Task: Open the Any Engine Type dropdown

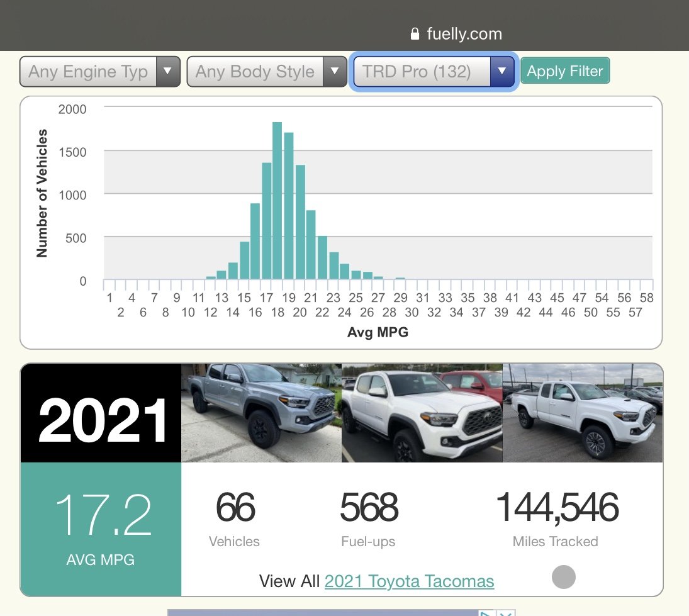Action: coord(100,71)
